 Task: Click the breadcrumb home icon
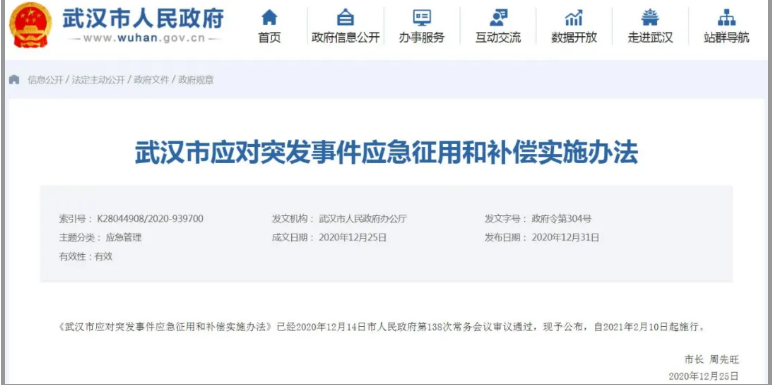point(14,79)
